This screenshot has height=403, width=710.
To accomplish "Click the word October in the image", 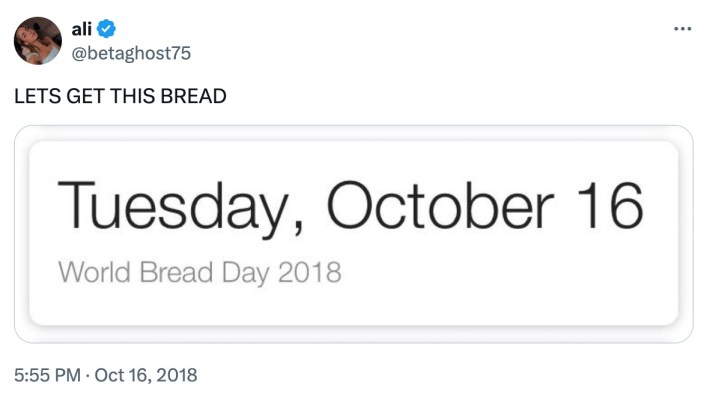I will (440, 206).
